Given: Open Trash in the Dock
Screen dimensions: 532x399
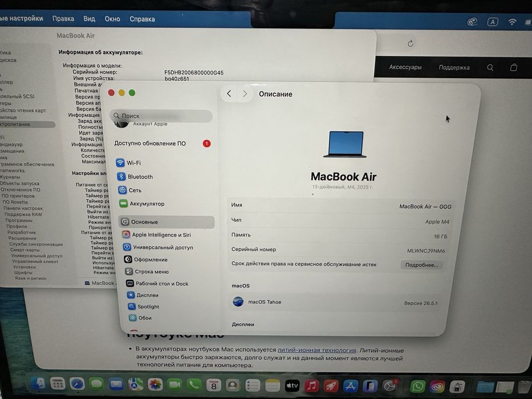Looking at the screenshot, I should [x=525, y=387].
